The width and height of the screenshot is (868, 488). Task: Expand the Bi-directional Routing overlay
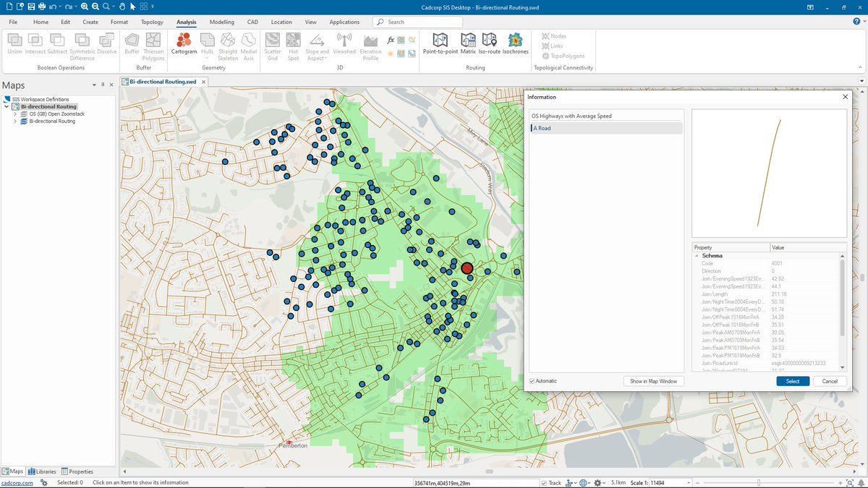pos(15,121)
